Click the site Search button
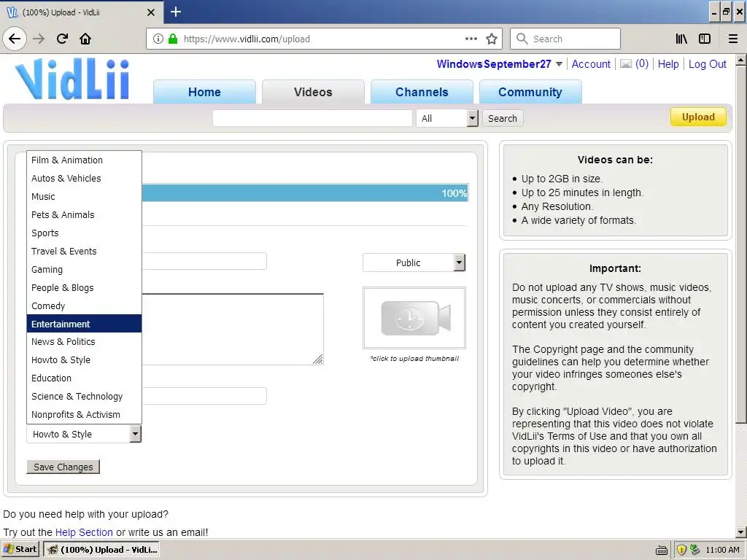Image resolution: width=747 pixels, height=560 pixels. 502,118
